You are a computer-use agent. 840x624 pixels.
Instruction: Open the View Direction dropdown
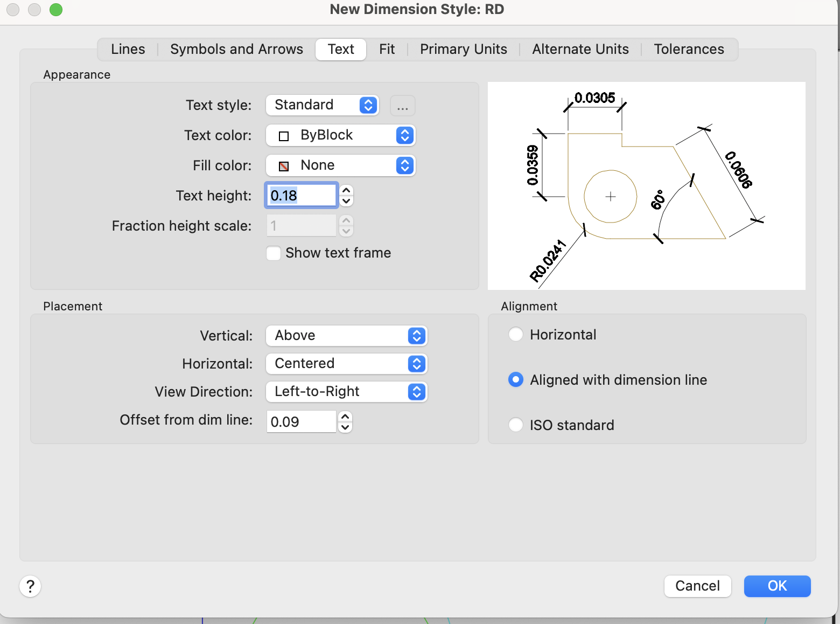tap(346, 392)
